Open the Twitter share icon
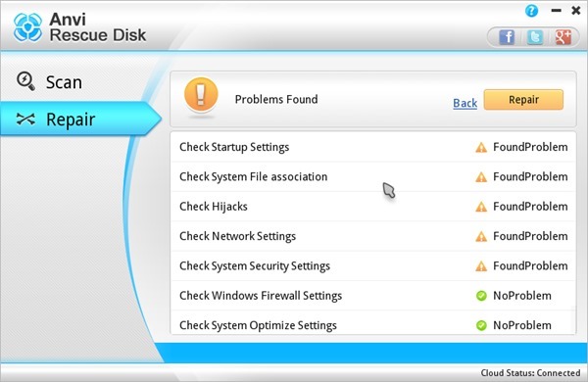This screenshot has width=588, height=382. click(535, 37)
